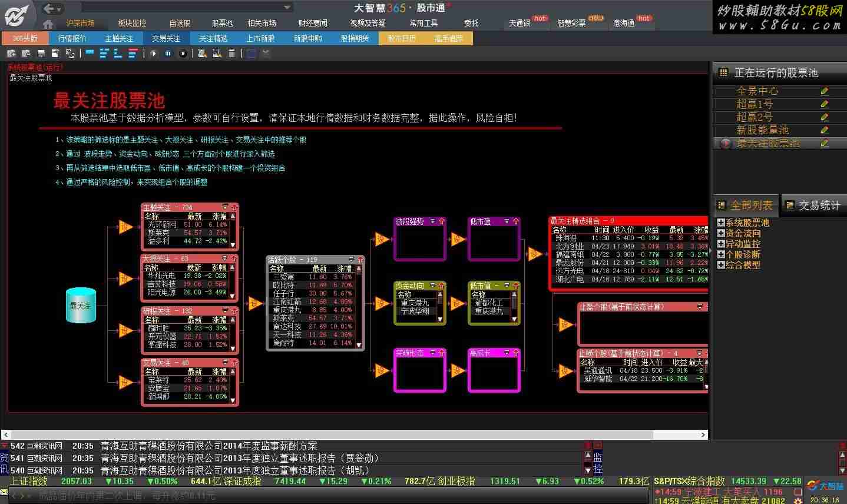Click the 大智慧 app logo at top-left
Screen dimensions: 847x504
pos(16,15)
